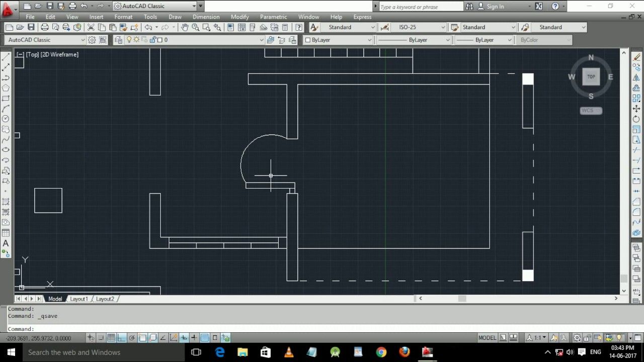The height and width of the screenshot is (362, 644).
Task: Open WCS coordinate system menu
Action: click(591, 111)
